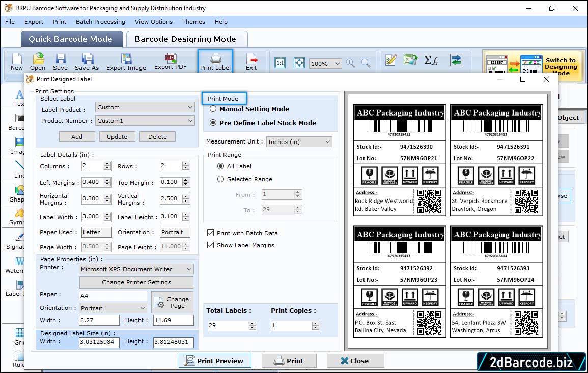Image resolution: width=588 pixels, height=373 pixels.
Task: Click the Print button at bottom
Action: pos(289,361)
